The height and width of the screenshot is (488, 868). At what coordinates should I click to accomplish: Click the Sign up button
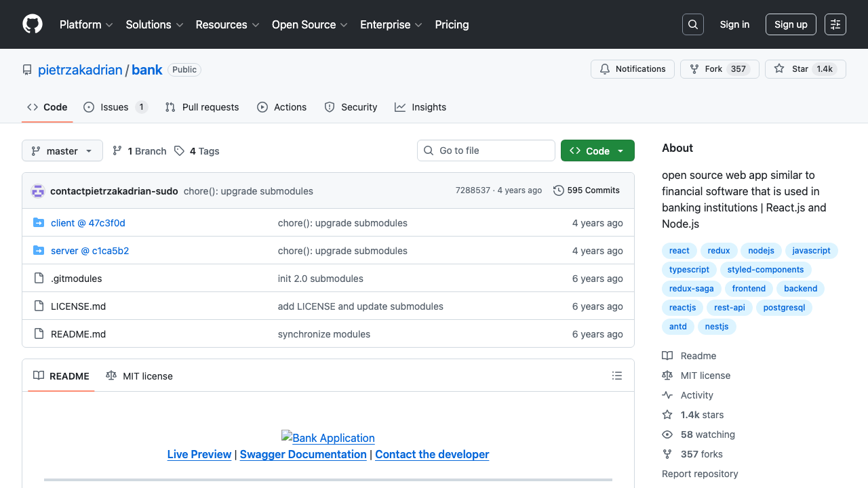tap(791, 24)
